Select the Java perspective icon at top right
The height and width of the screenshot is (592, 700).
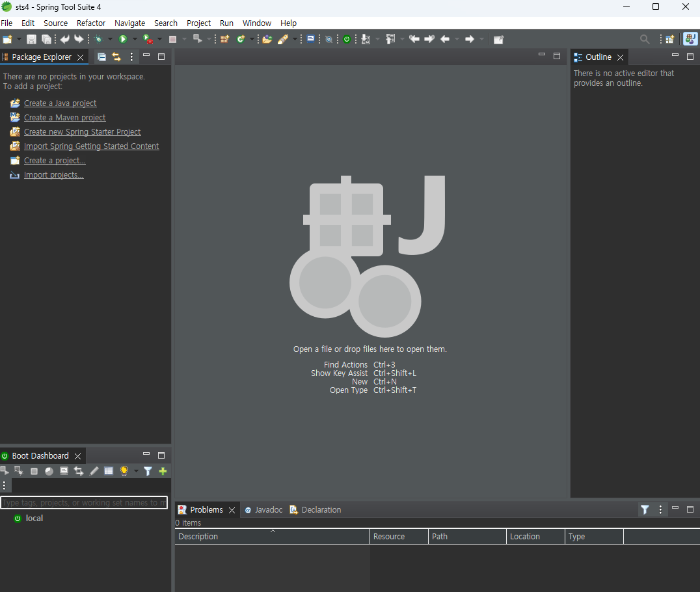point(690,39)
